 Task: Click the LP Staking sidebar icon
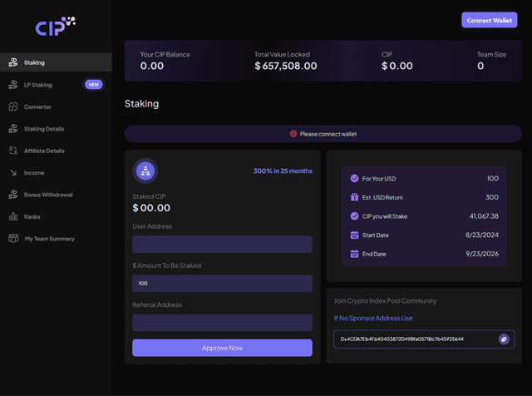(x=13, y=85)
